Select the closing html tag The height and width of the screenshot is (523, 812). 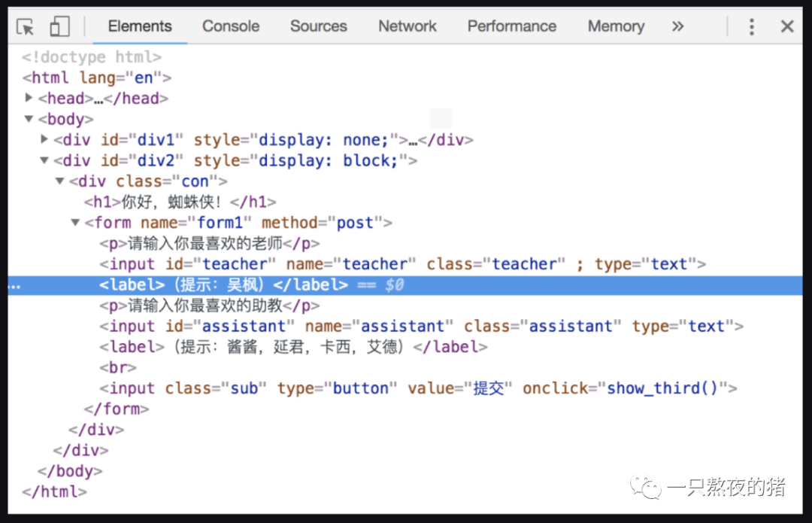pyautogui.click(x=54, y=492)
